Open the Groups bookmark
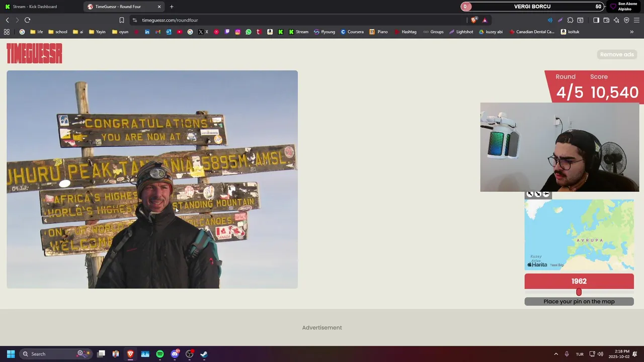 pyautogui.click(x=433, y=32)
